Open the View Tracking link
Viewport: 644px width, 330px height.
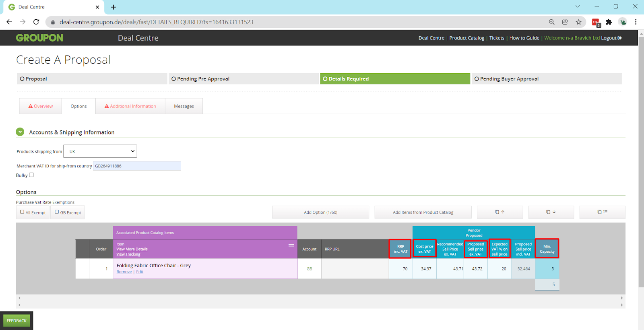(x=128, y=254)
